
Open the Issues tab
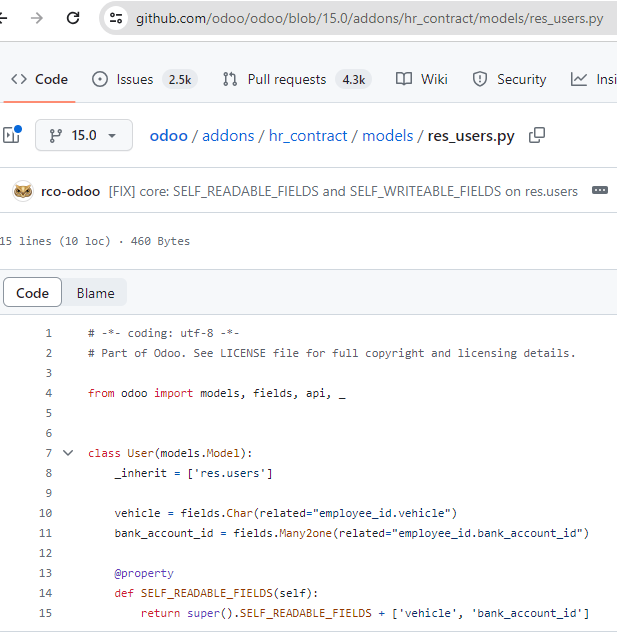tap(144, 79)
